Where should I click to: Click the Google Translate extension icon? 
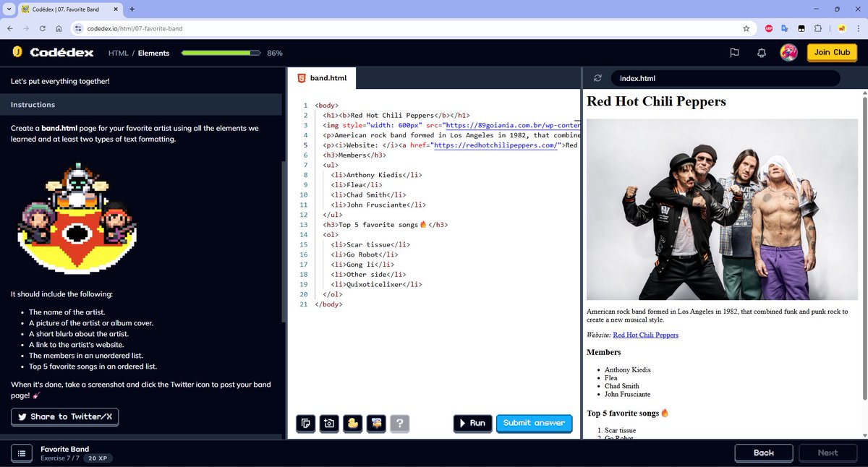tap(786, 28)
